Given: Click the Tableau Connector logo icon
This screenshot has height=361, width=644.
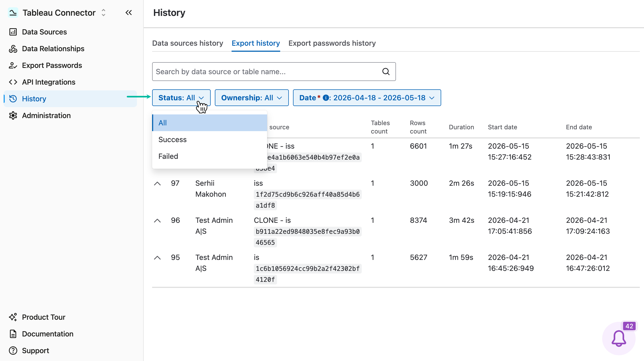Looking at the screenshot, I should [13, 13].
